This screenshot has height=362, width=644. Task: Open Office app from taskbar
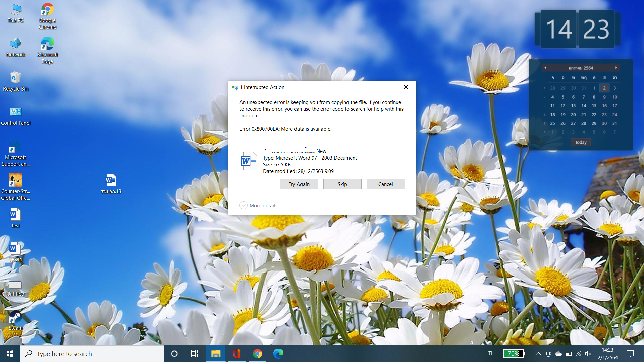236,354
